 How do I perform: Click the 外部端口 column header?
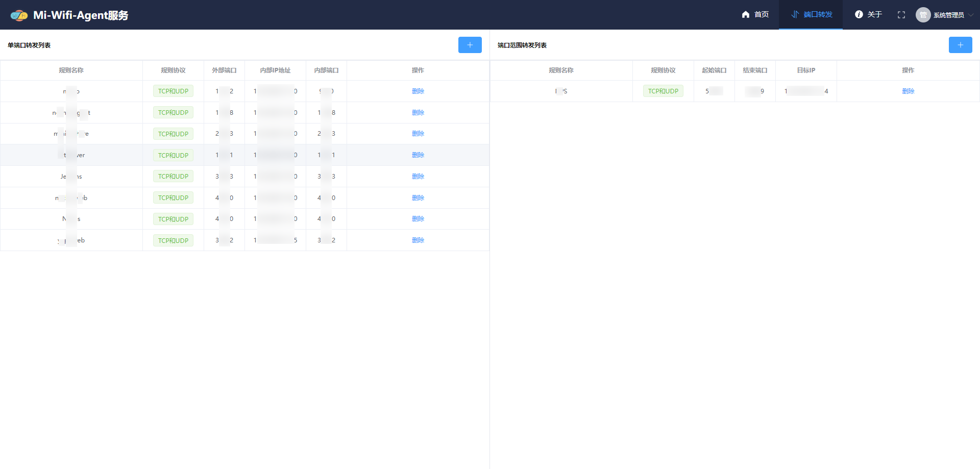[x=224, y=70]
